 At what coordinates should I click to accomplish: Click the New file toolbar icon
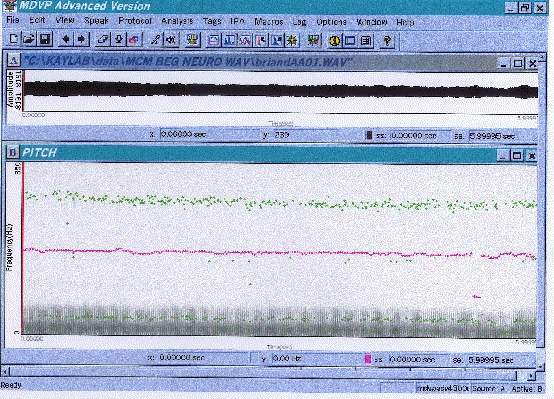click(13, 39)
